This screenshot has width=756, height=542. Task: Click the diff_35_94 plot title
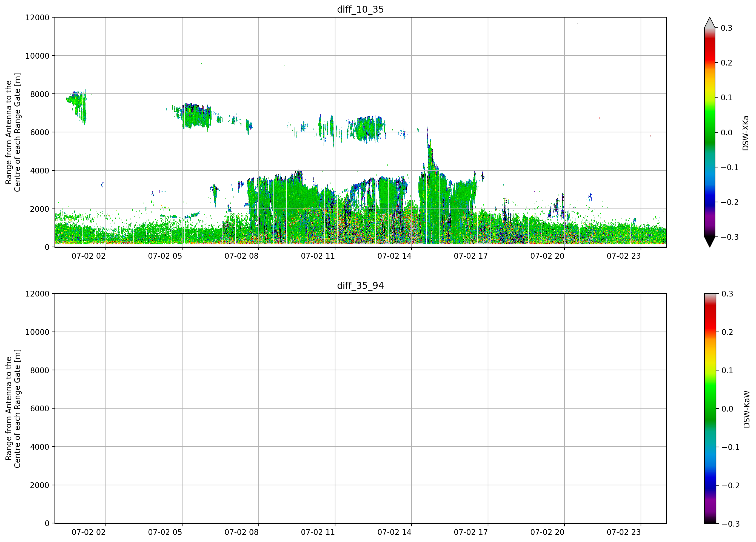coord(360,286)
